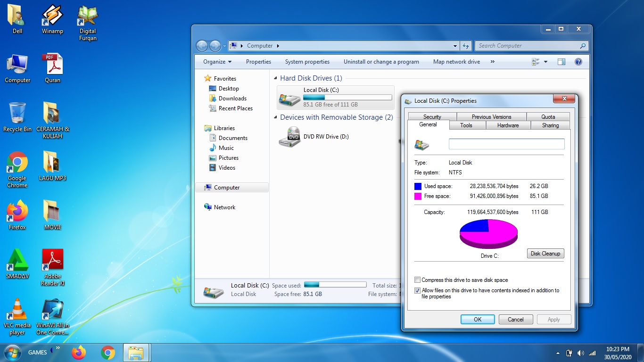Click System properties toolbar button
Screen dimensions: 644x362
point(307,62)
